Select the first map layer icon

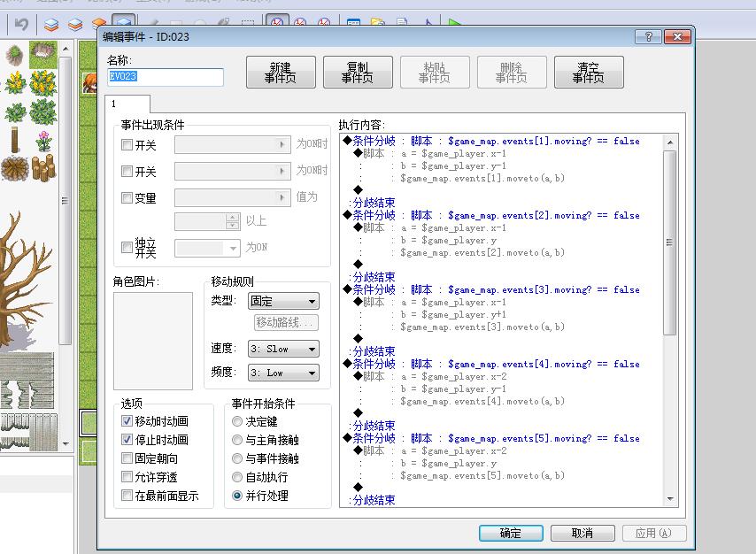[51, 24]
